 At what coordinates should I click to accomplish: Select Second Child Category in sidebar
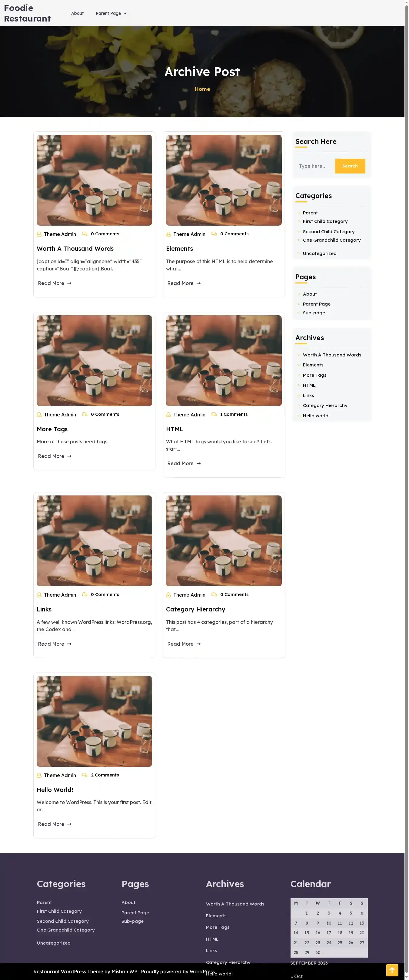coord(328,231)
